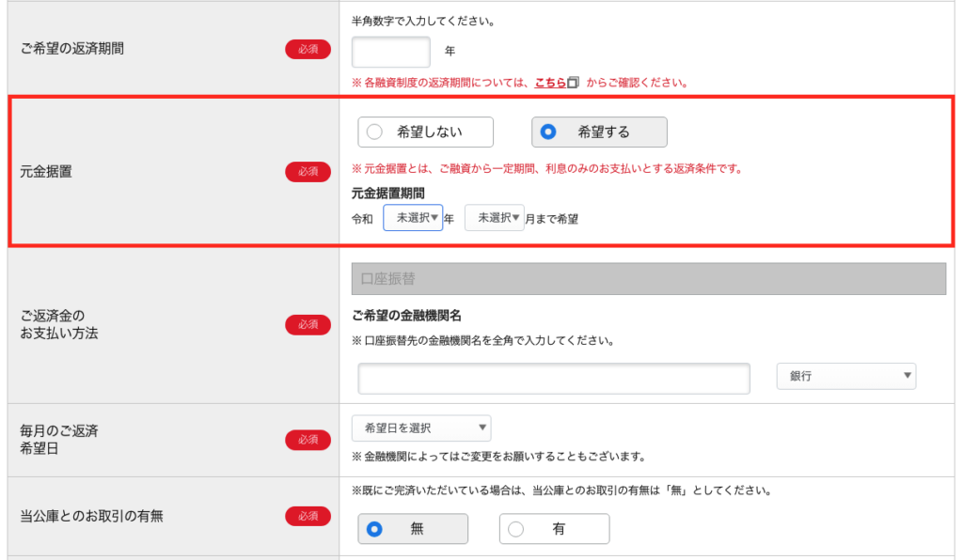Click the grayed-out 口座振替 field
The image size is (963, 560).
pos(648,279)
